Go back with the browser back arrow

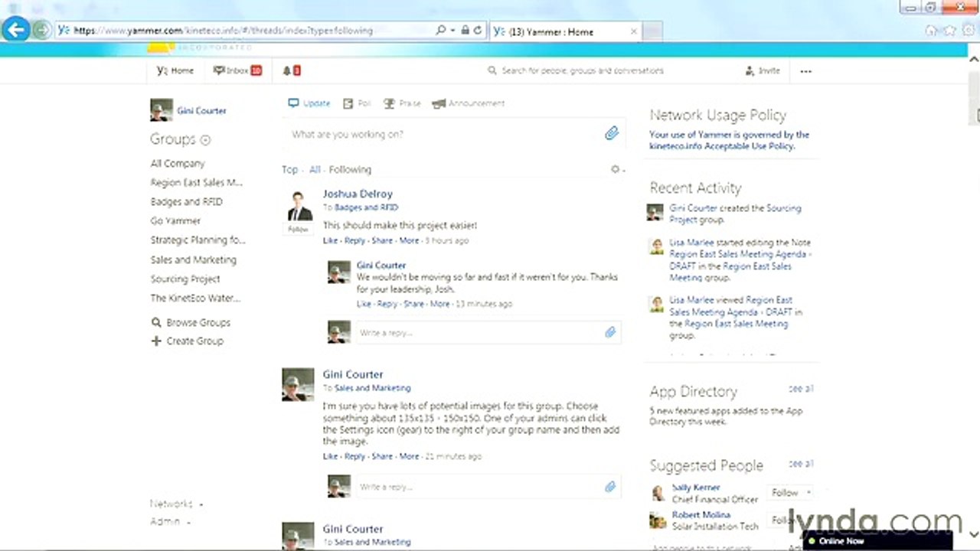(x=15, y=30)
